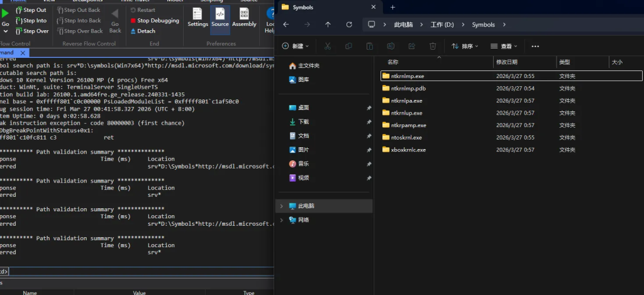Image resolution: width=644 pixels, height=295 pixels.
Task: Expand the chevron after Symbols breadcrumb
Action: pyautogui.click(x=504, y=25)
